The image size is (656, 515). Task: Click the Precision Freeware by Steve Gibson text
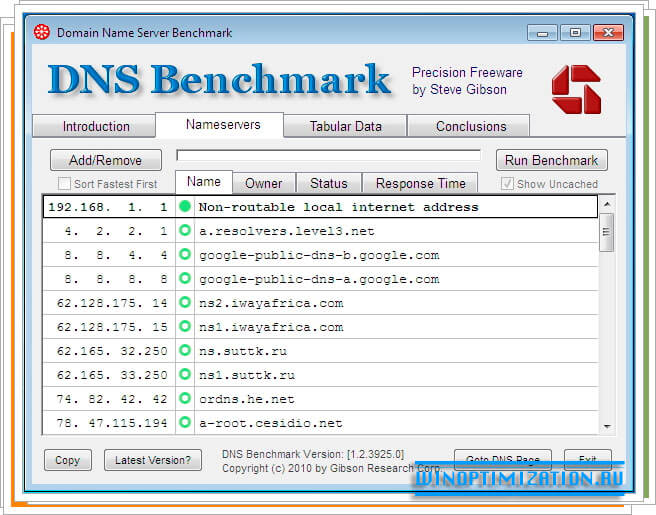467,81
